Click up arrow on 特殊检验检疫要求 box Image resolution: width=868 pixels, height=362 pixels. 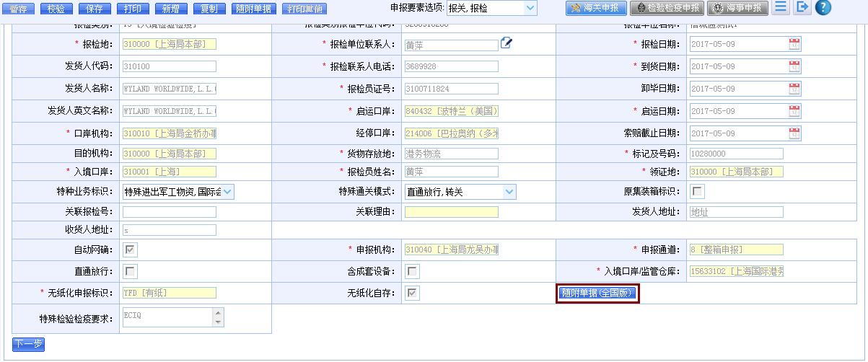click(218, 313)
